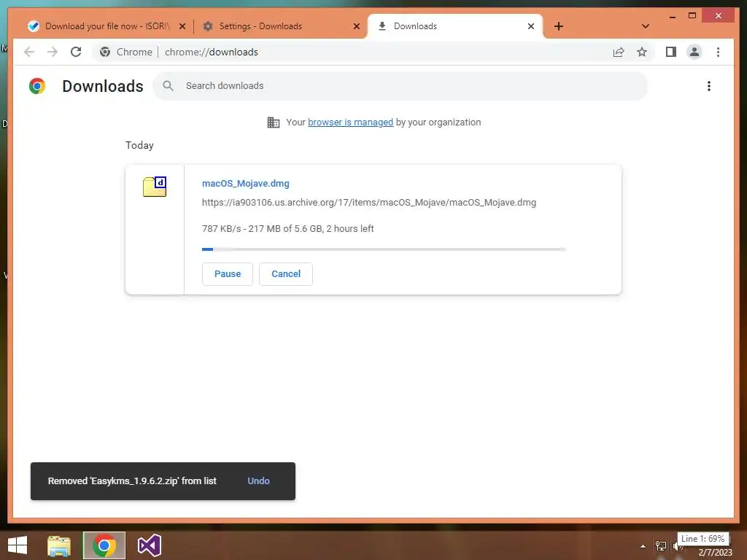Open a new tab with plus button
This screenshot has width=747, height=560.
pyautogui.click(x=559, y=26)
